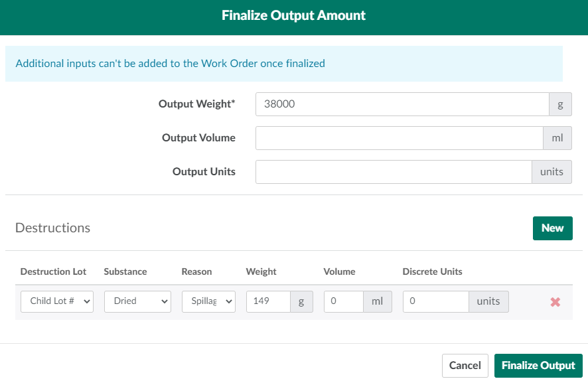Image resolution: width=588 pixels, height=383 pixels.
Task: Click the New destruction button
Action: 552,228
